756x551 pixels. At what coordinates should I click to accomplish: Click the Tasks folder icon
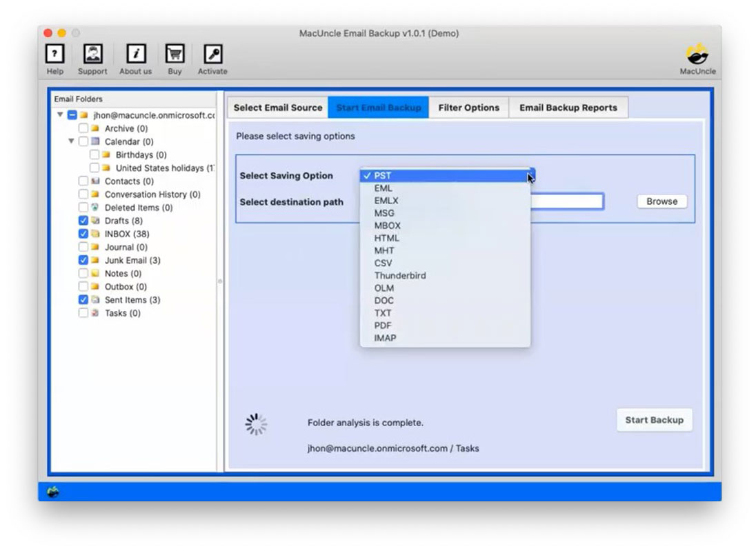pos(95,313)
